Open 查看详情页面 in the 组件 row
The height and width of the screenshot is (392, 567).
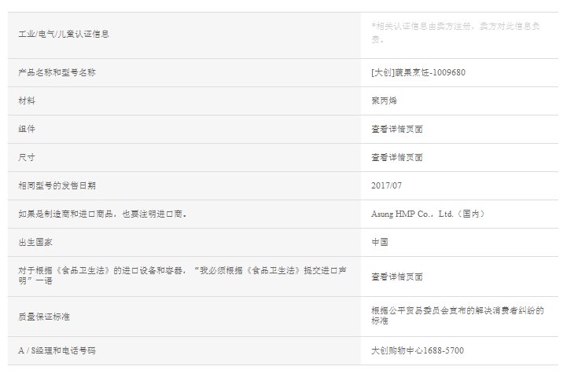click(397, 130)
